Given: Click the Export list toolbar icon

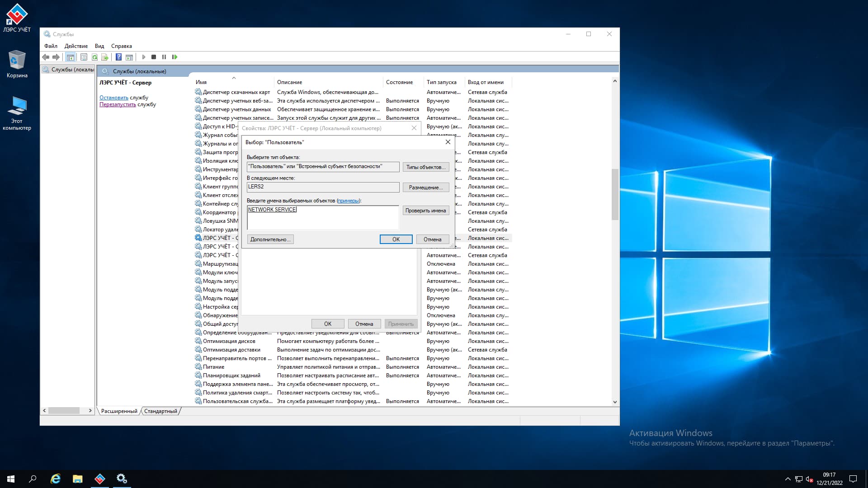Looking at the screenshot, I should 105,57.
